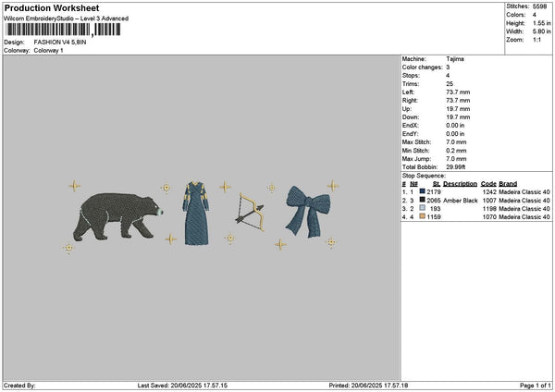The image size is (555, 392).
Task: Click the Up value '19.7 mm'
Action: click(x=458, y=109)
